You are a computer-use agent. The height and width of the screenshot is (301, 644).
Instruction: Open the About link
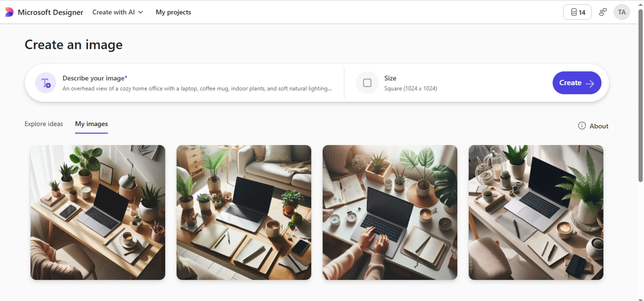click(599, 126)
